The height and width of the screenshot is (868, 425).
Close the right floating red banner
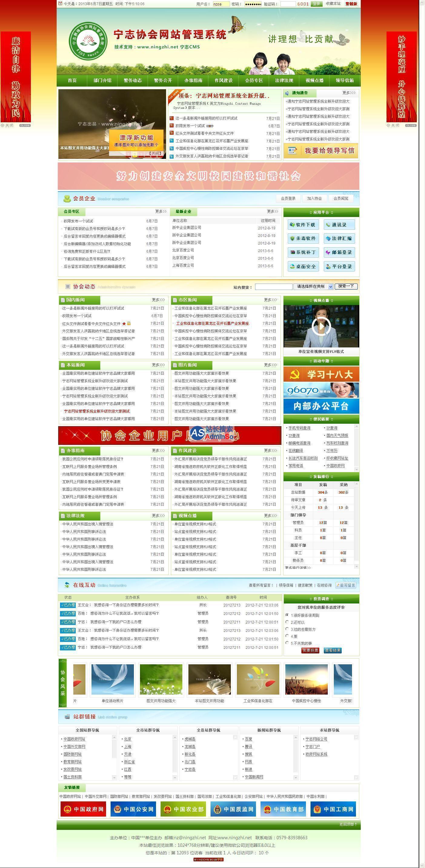[x=410, y=125]
